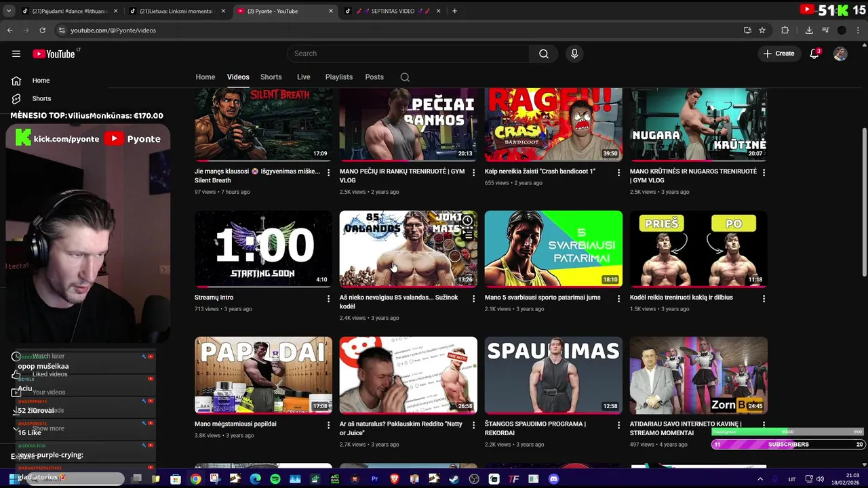This screenshot has height=488, width=868.
Task: Open the browser extensions menu
Action: (785, 30)
